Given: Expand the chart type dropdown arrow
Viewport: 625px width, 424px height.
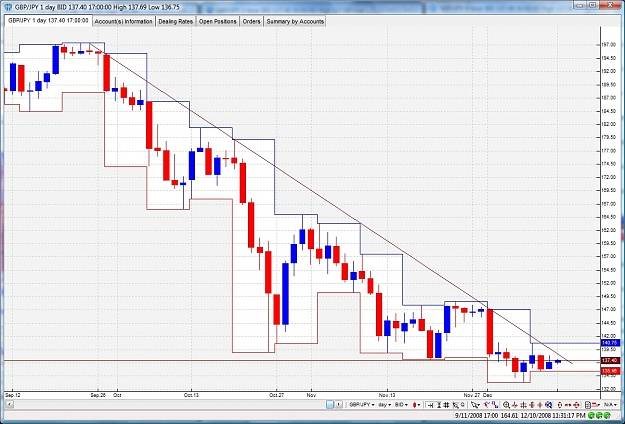Looking at the screenshot, I should click(419, 405).
